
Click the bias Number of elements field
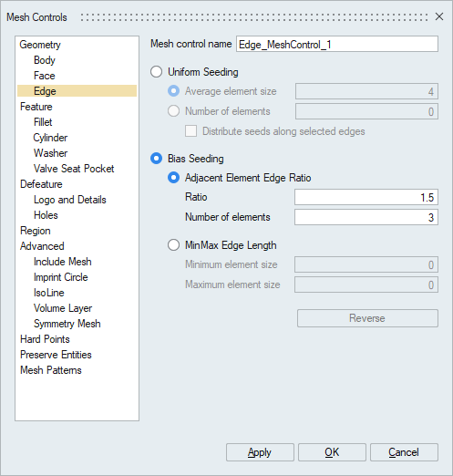point(366,217)
